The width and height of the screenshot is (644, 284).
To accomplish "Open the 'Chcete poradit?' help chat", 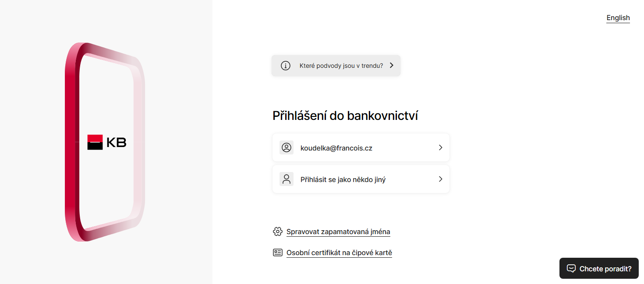I will pyautogui.click(x=605, y=269).
